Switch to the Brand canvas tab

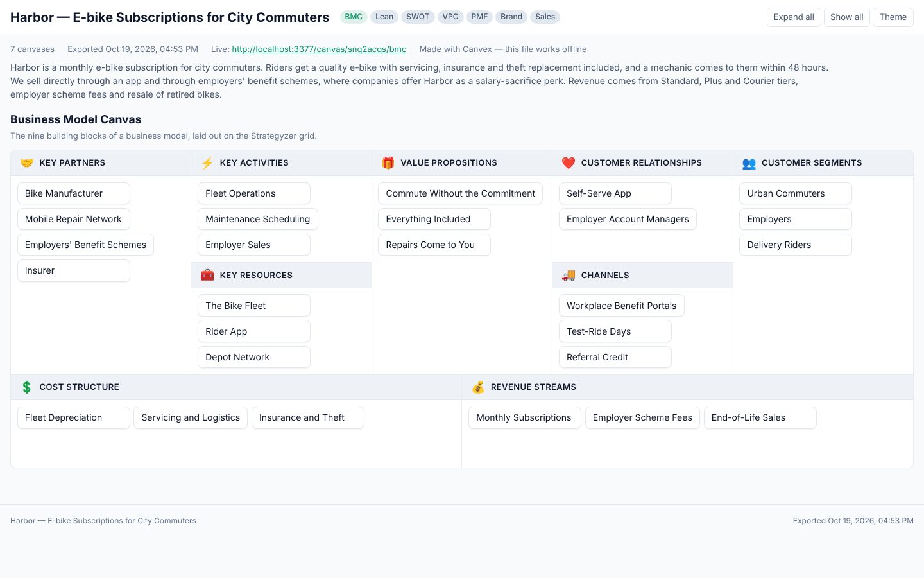(511, 17)
